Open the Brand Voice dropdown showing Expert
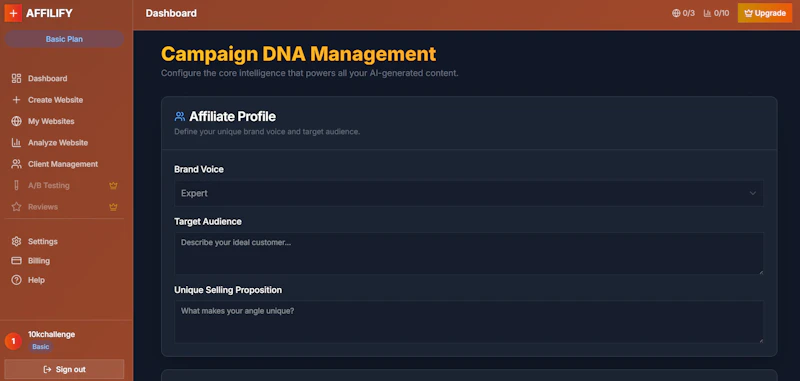 tap(469, 193)
